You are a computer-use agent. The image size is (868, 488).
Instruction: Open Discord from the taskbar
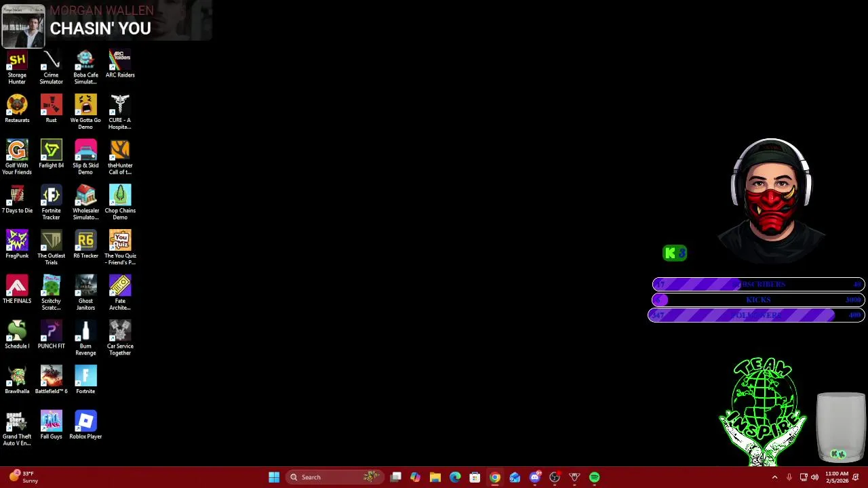[535, 477]
